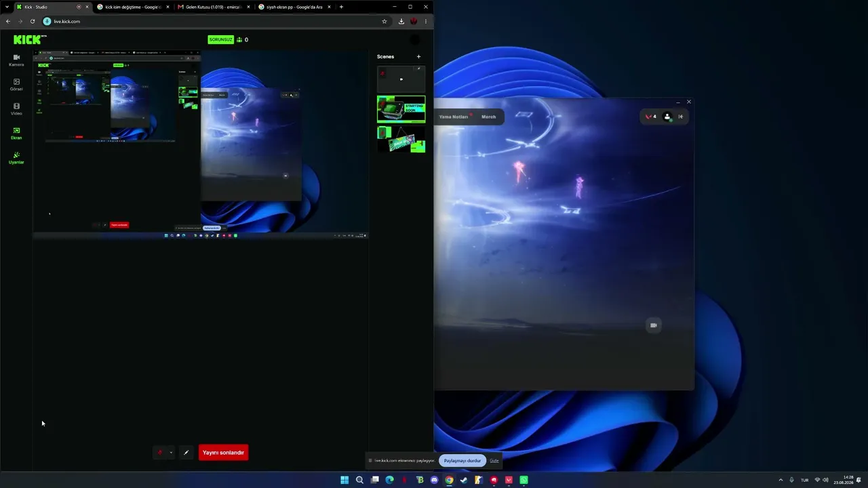The width and height of the screenshot is (868, 488).
Task: End the stream with Yayını sonlandır
Action: click(x=223, y=453)
